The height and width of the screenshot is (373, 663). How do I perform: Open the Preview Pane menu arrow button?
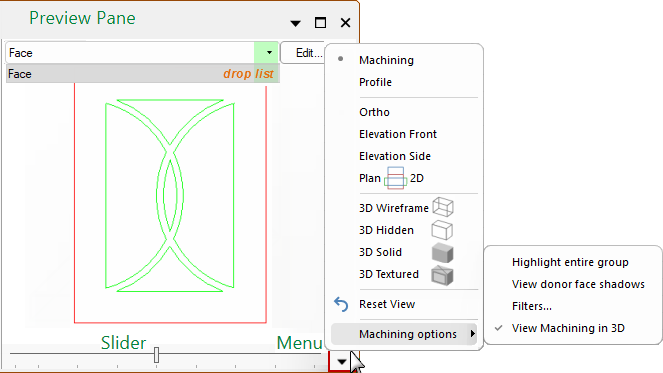coord(341,362)
